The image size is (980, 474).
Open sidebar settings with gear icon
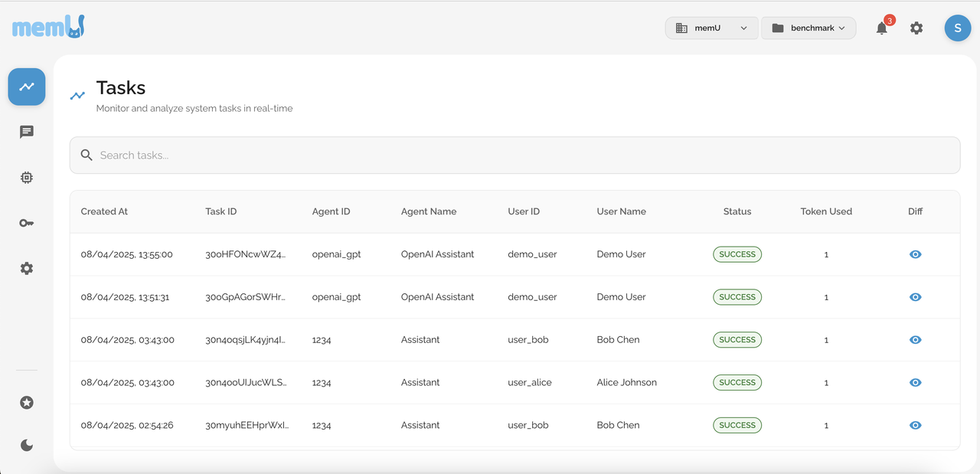(26, 268)
